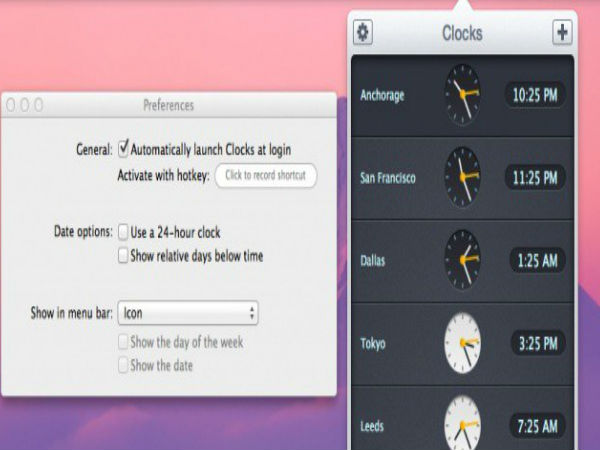Click the Leeds analog clock face

[462, 422]
